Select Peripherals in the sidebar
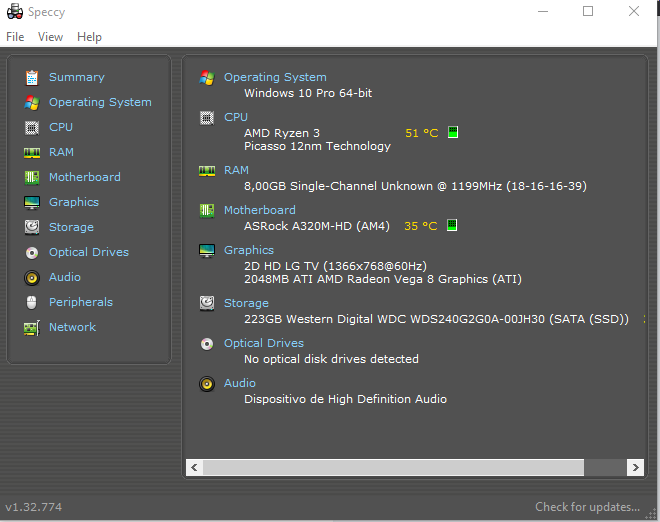660x522 pixels. point(81,302)
